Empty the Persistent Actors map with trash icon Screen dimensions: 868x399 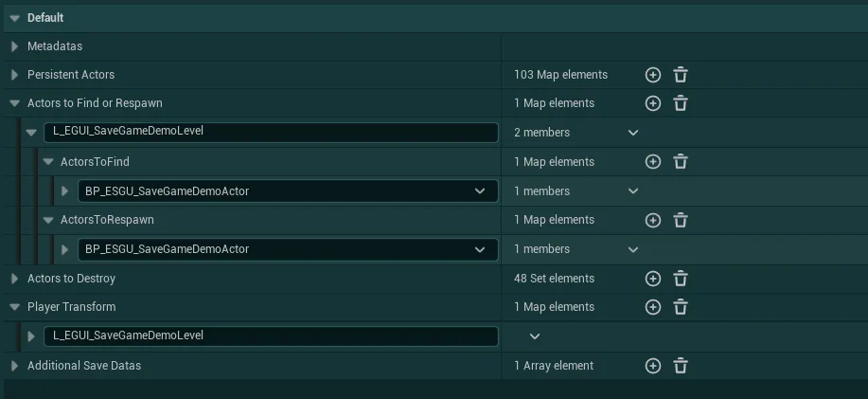[x=681, y=75]
